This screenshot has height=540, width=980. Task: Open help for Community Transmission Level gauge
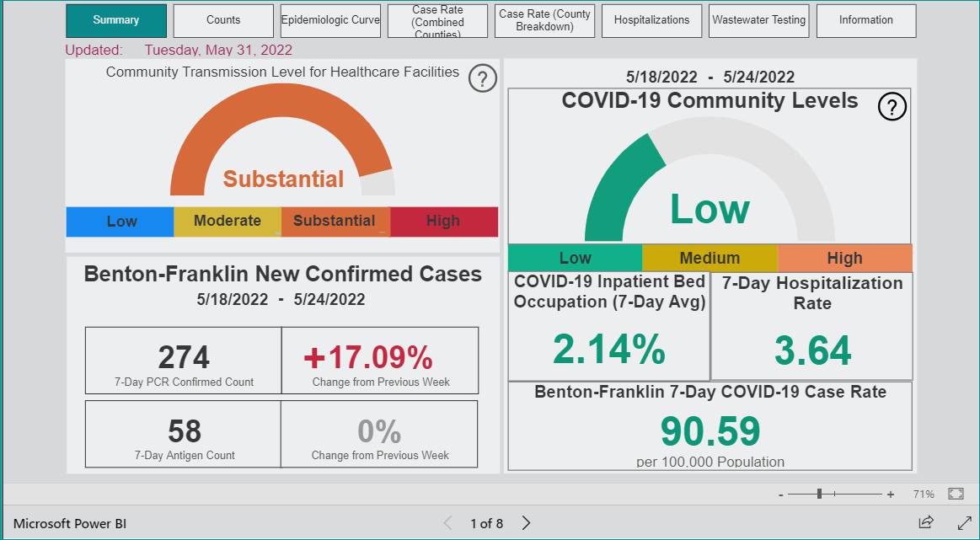tap(482, 79)
